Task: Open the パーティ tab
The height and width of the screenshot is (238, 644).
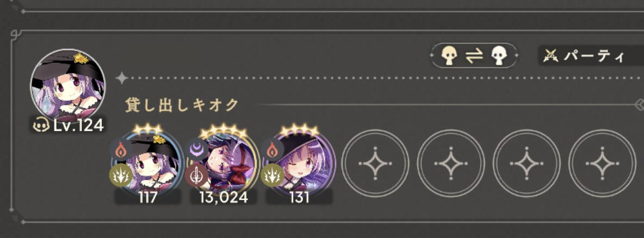Action: coord(591,55)
